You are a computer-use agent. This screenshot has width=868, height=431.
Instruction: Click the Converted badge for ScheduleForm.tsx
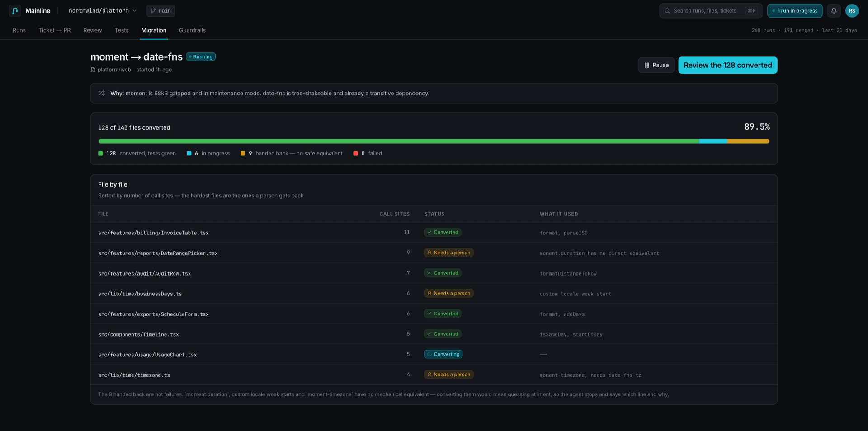443,314
